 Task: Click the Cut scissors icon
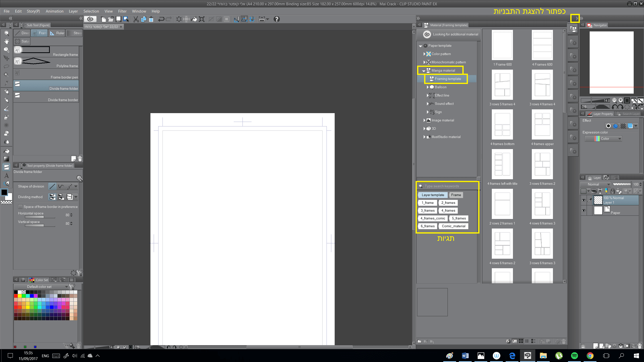coord(136,19)
